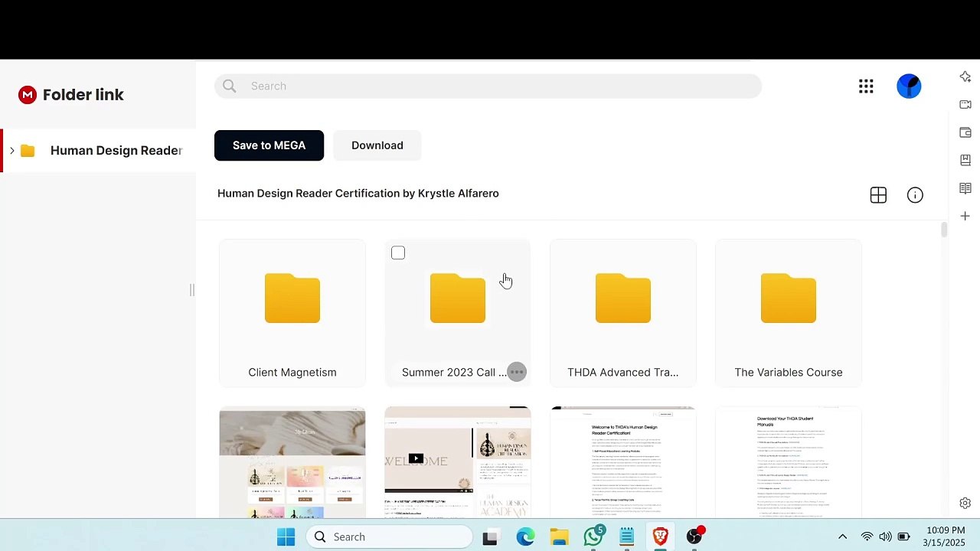Switch to Brave browser on taskbar
This screenshot has width=980, height=551.
[661, 537]
